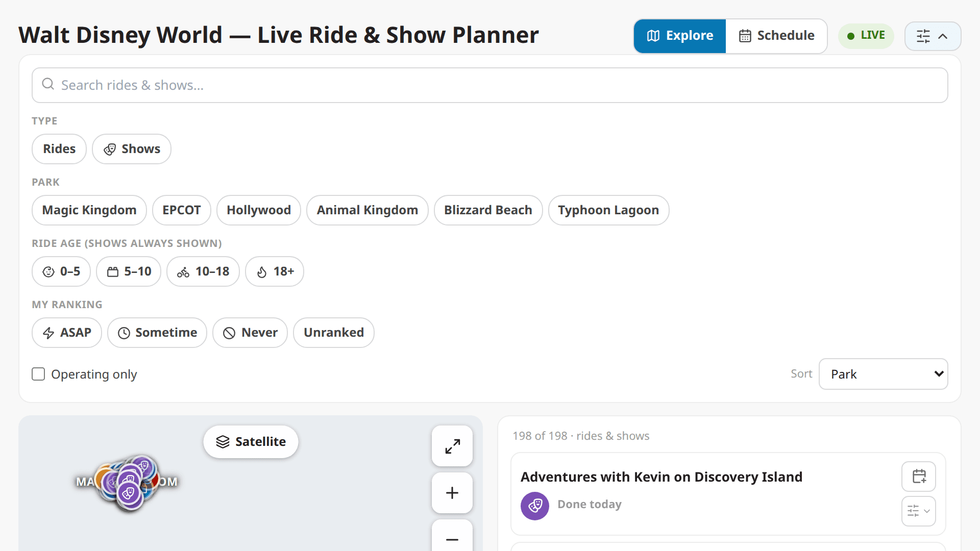980x551 pixels.
Task: Focus the Search rides & shows field
Action: coord(490,85)
